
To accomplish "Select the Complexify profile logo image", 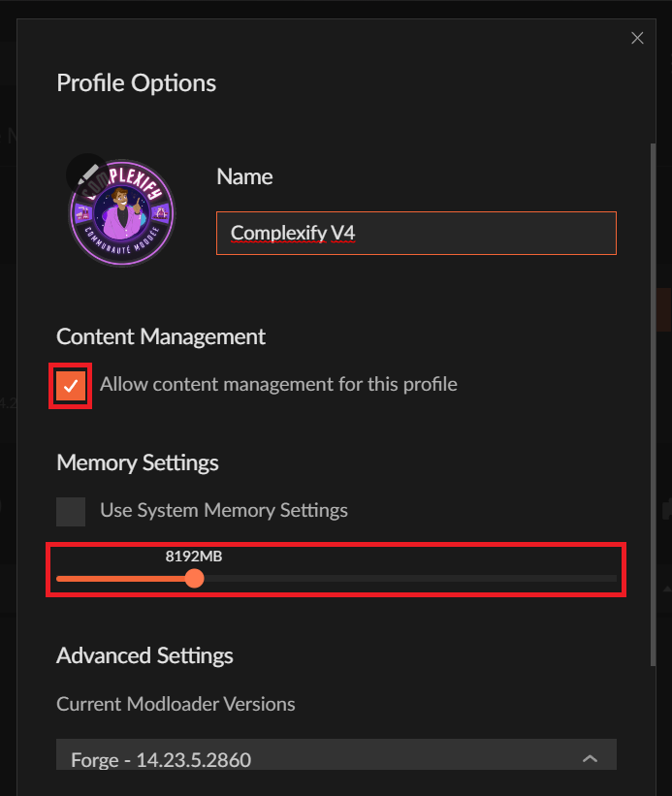I will tap(123, 215).
